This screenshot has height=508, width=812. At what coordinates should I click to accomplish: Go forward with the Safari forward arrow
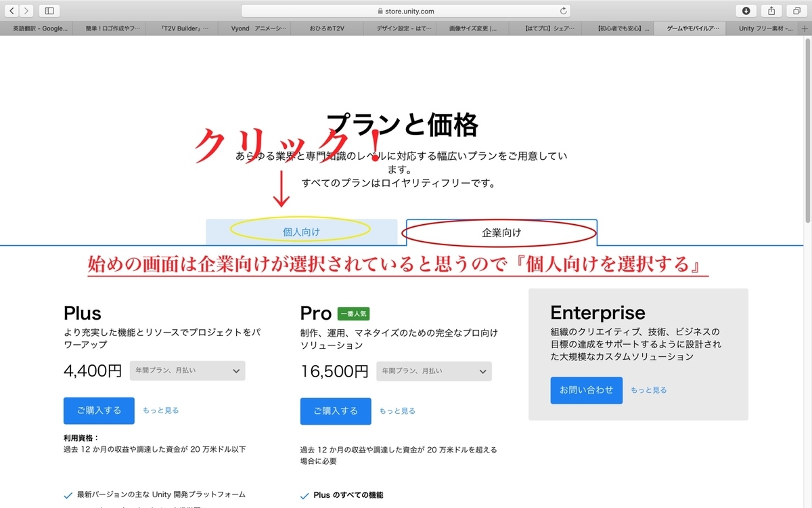coord(26,11)
